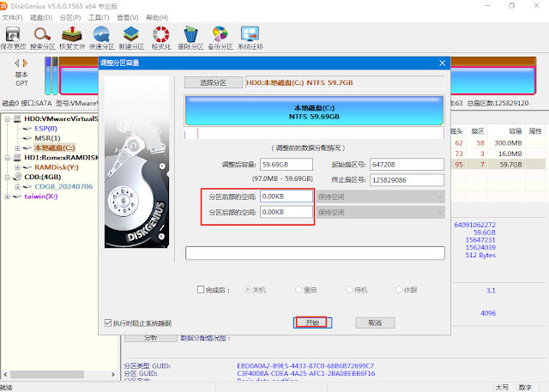Click the horizontal scrollbar left arrow of tree panel

pos(5,375)
